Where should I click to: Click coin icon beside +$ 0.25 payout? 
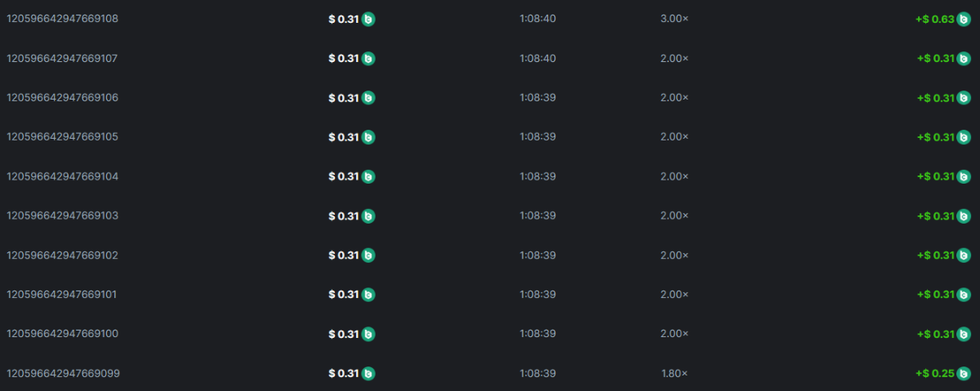click(x=964, y=373)
